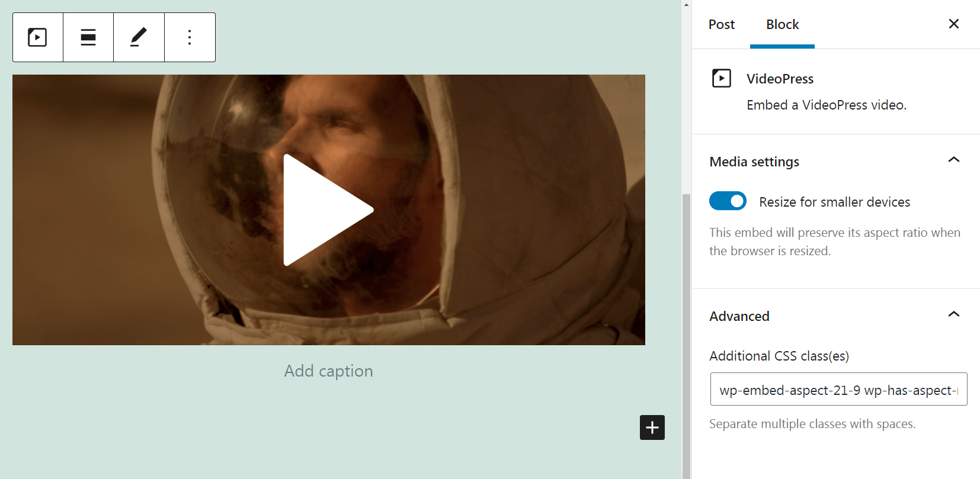Click the scrollbar up arrow
Viewport: 980px width, 479px height.
(x=687, y=4)
